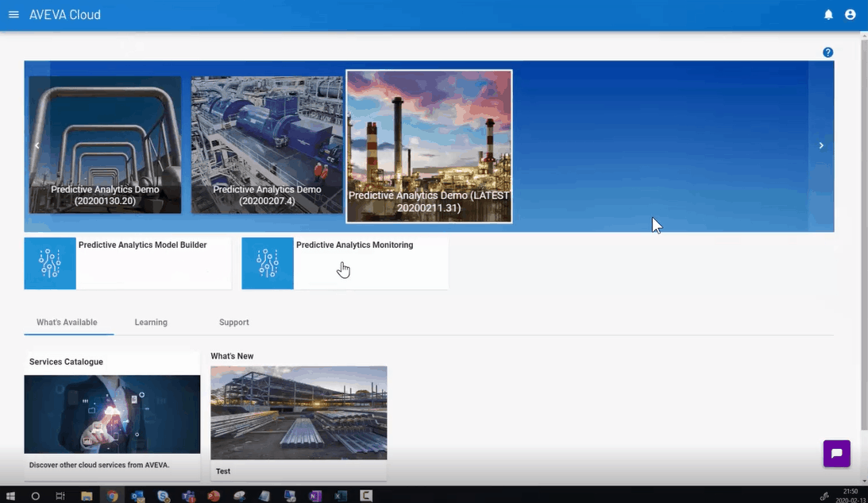Open the hamburger navigation menu

[x=14, y=14]
